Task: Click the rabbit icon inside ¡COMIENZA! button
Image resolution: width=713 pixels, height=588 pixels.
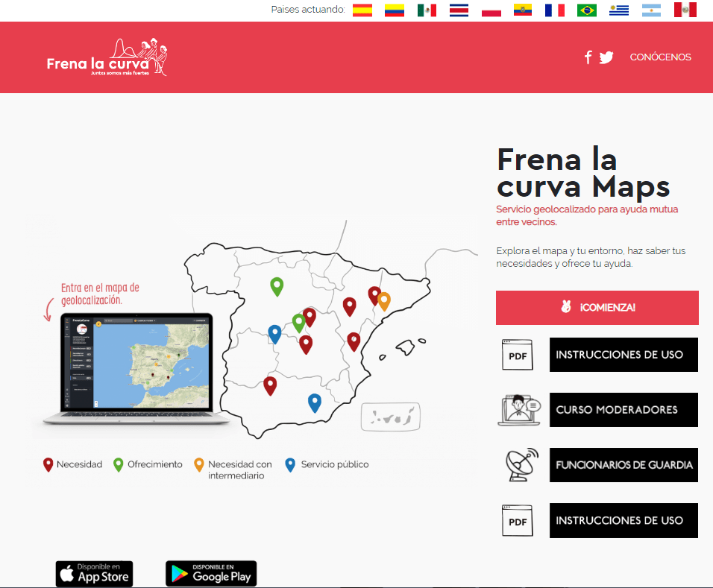Action: tap(568, 307)
